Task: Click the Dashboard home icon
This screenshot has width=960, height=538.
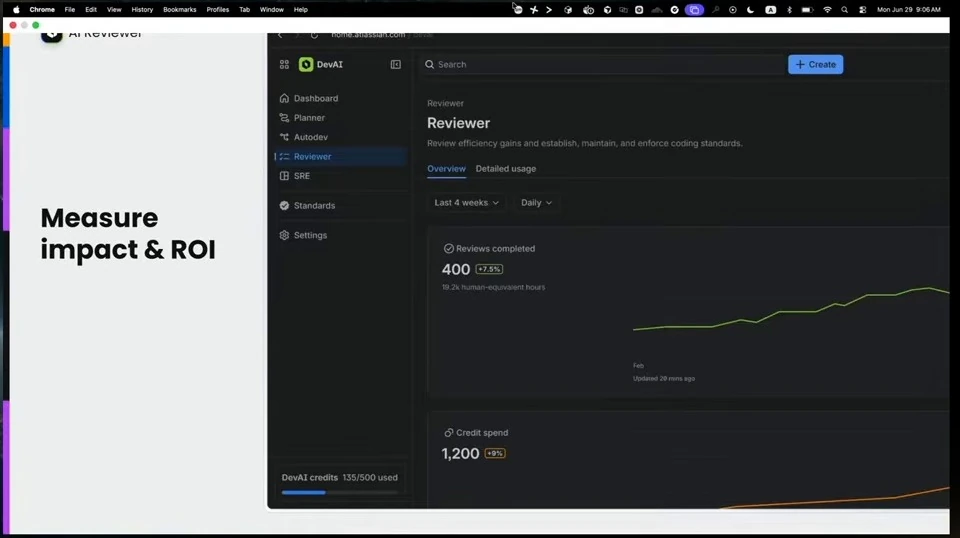Action: (x=284, y=98)
